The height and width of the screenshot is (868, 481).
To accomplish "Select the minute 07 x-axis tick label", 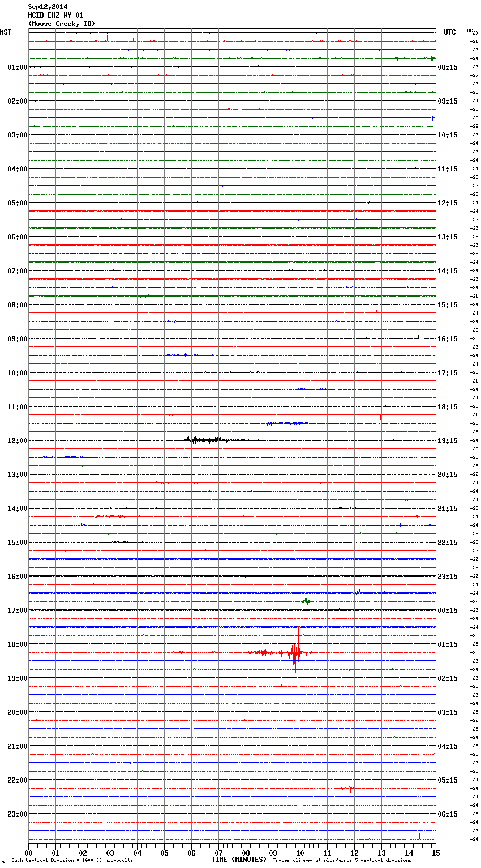I will (x=218, y=853).
